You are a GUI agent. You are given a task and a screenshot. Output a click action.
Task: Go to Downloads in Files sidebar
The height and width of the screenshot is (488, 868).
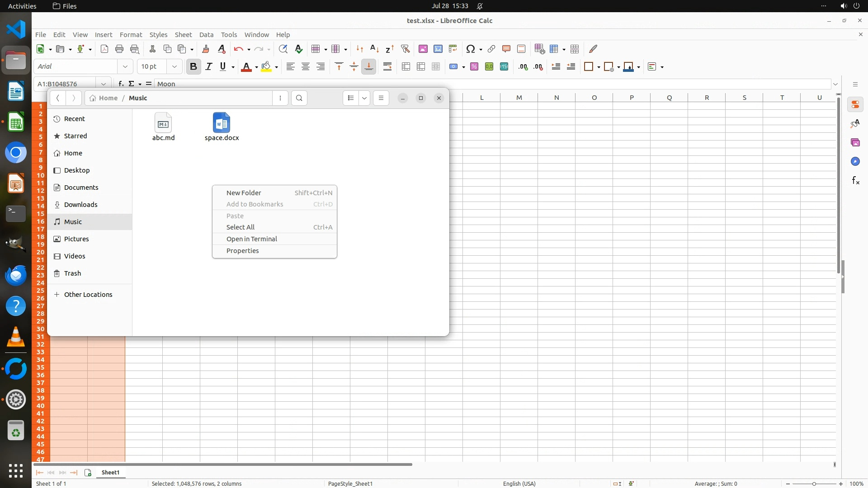80,204
